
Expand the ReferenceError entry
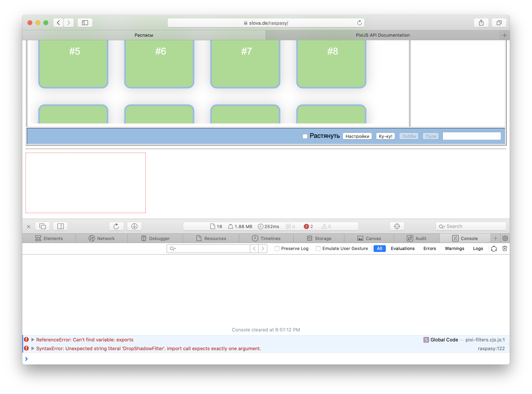tap(33, 339)
